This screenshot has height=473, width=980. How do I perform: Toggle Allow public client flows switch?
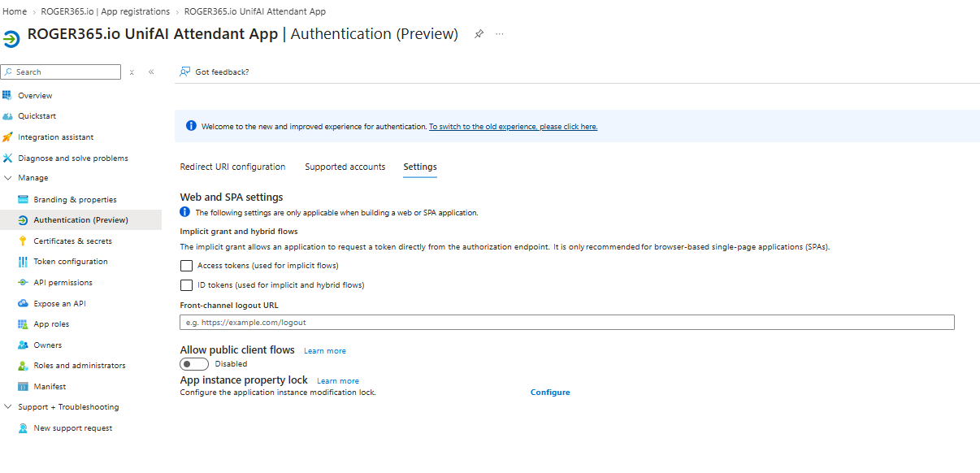pyautogui.click(x=194, y=364)
